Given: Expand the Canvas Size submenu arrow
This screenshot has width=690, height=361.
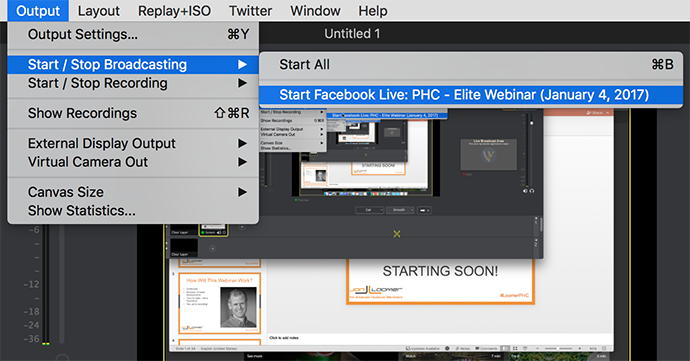Looking at the screenshot, I should 242,192.
